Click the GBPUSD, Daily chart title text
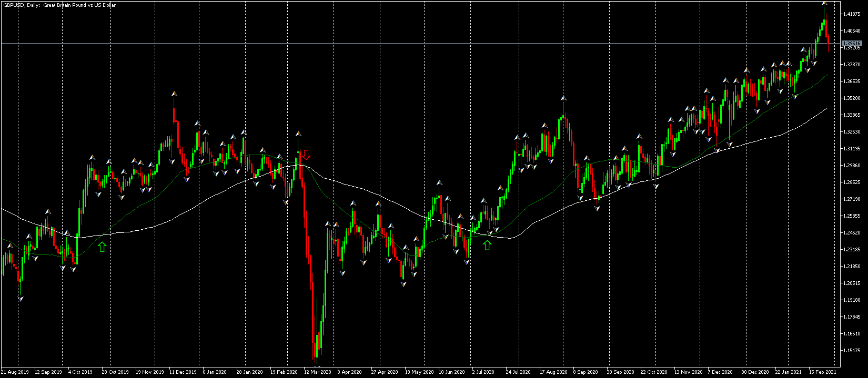 click(59, 5)
